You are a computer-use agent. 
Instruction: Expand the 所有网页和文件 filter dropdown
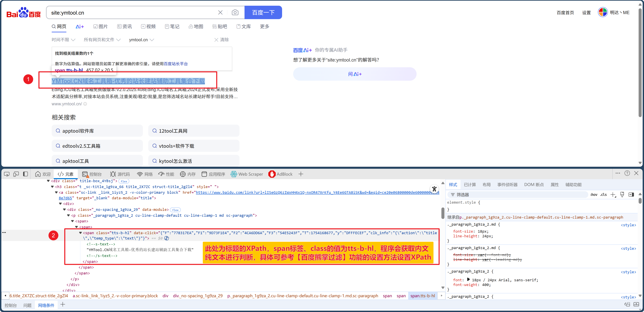tap(102, 40)
